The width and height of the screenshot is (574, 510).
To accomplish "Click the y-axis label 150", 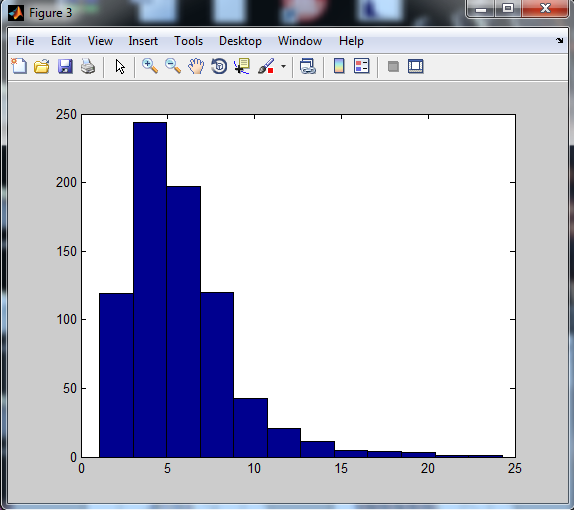I will 66,251.
